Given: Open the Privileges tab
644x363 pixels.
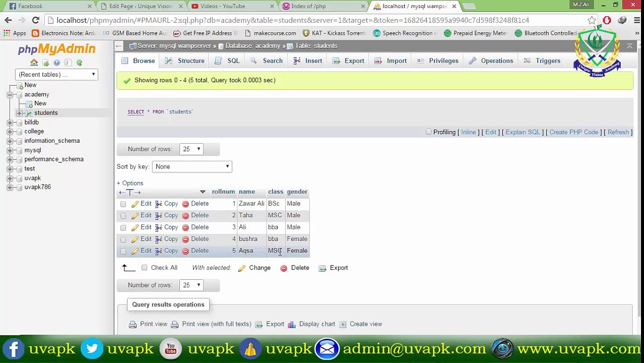Looking at the screenshot, I should tap(438, 61).
